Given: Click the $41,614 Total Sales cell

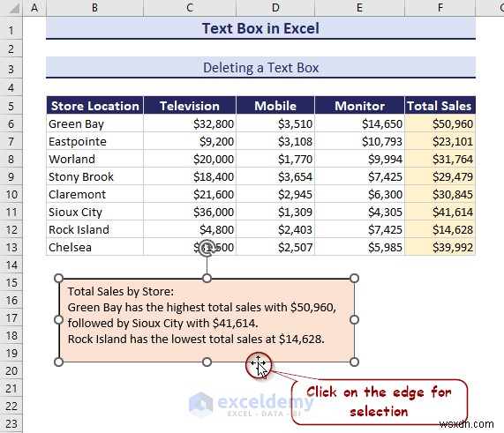Looking at the screenshot, I should (440, 212).
